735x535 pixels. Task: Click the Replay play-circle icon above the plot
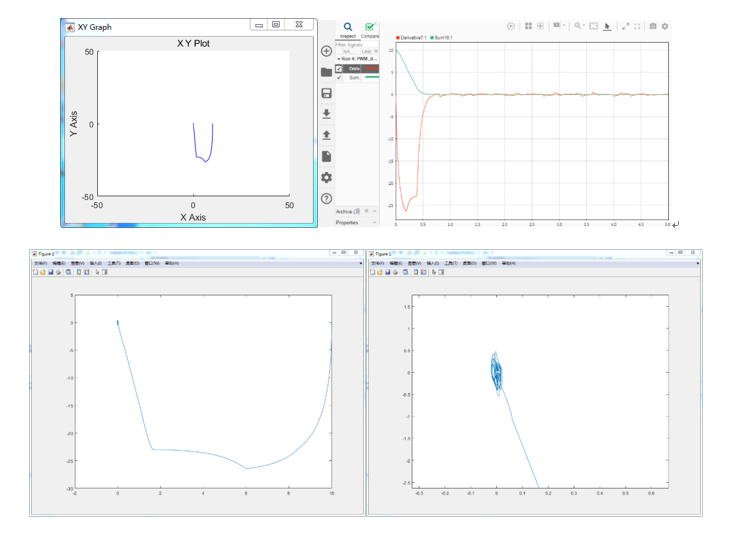pyautogui.click(x=511, y=26)
